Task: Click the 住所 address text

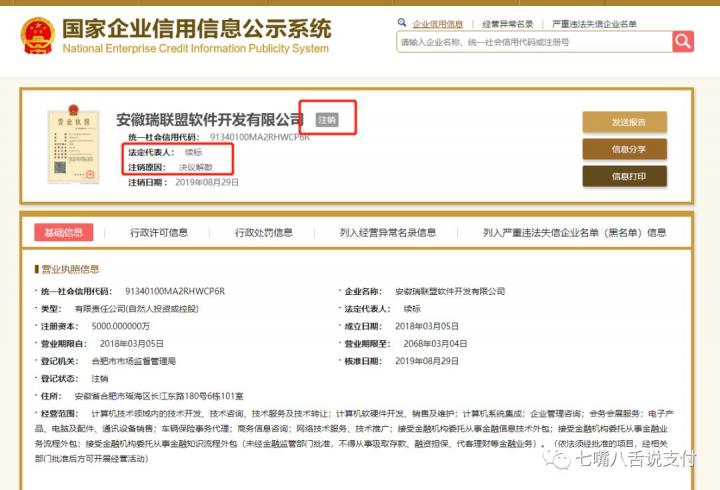Action: tap(159, 396)
